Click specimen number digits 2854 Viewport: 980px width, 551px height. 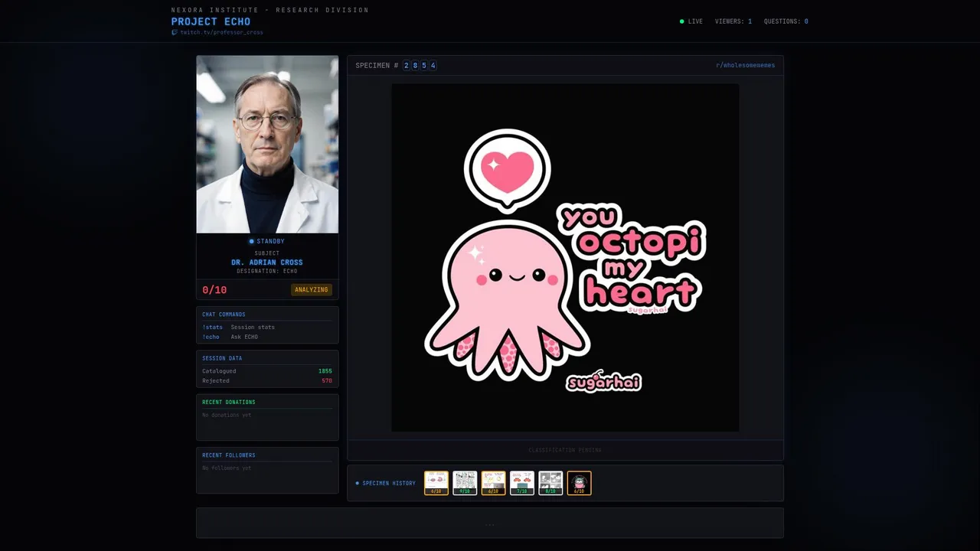[420, 65]
